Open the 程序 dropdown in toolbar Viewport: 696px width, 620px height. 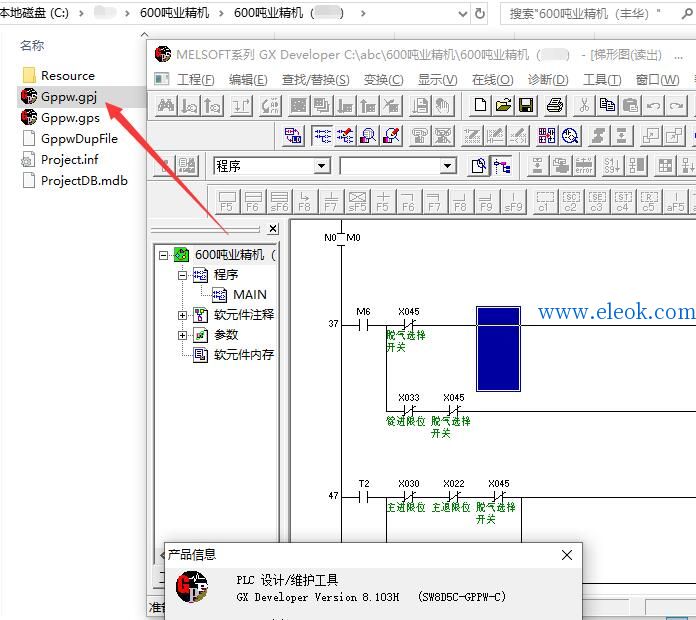coord(321,166)
